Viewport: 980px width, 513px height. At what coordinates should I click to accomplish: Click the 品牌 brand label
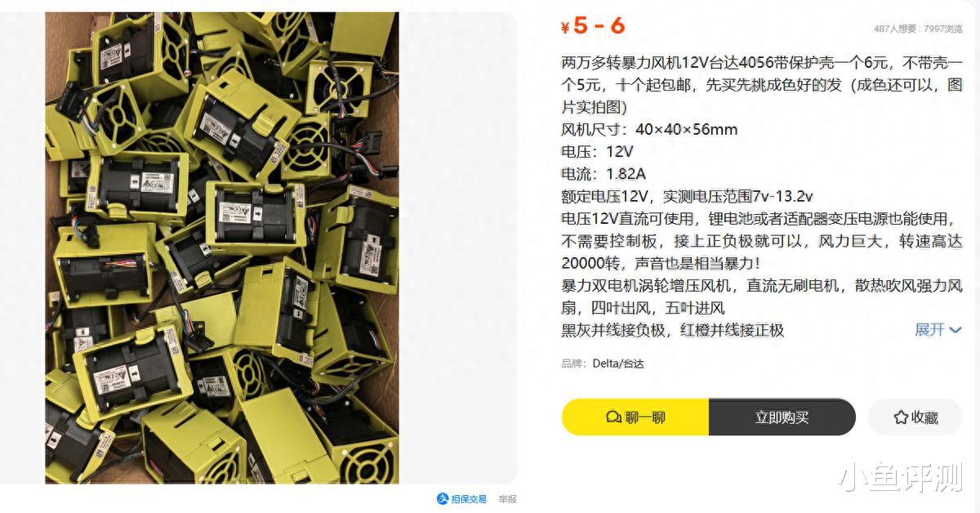(573, 364)
